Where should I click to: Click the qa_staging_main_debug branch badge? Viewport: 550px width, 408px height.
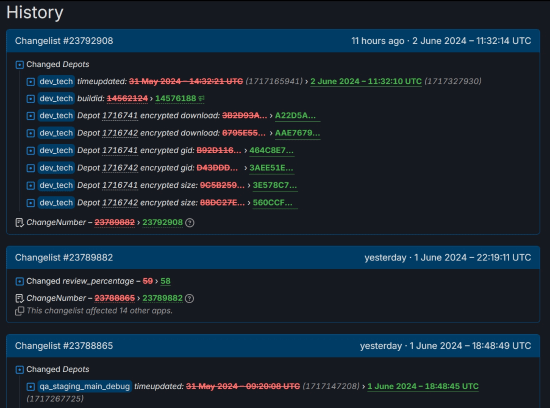[x=85, y=386]
